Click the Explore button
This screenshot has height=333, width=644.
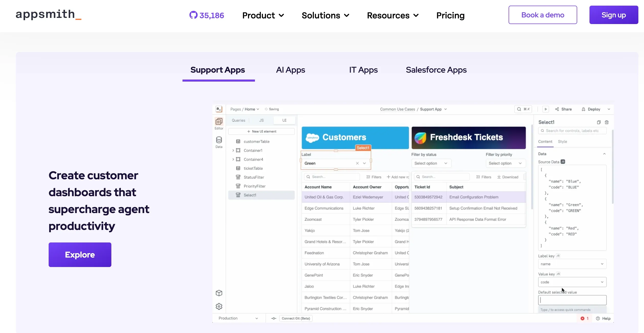(80, 255)
